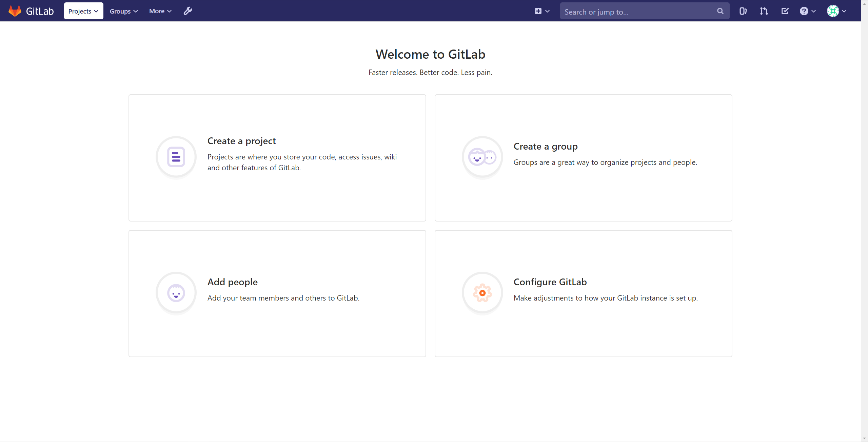Click the GitLab fox logo

(15, 11)
